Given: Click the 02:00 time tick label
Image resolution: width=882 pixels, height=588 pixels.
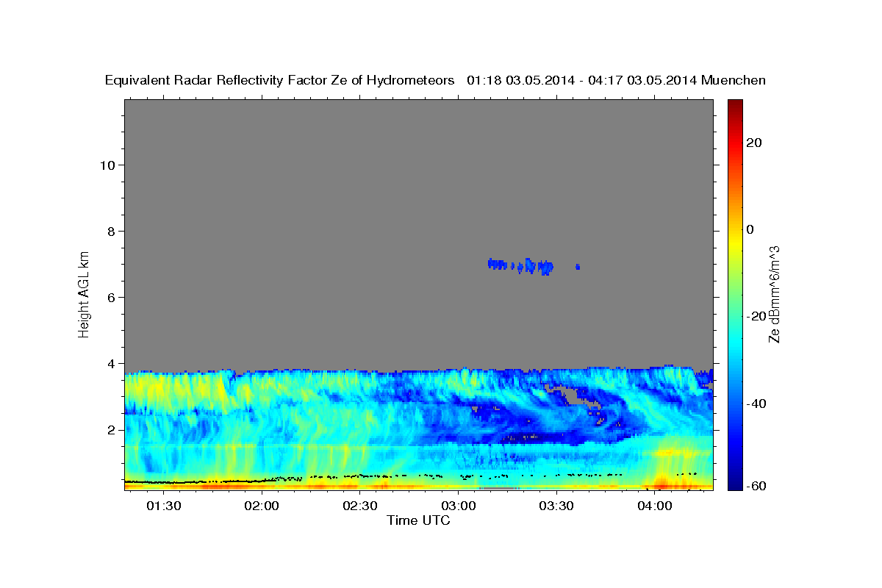Looking at the screenshot, I should (x=262, y=506).
